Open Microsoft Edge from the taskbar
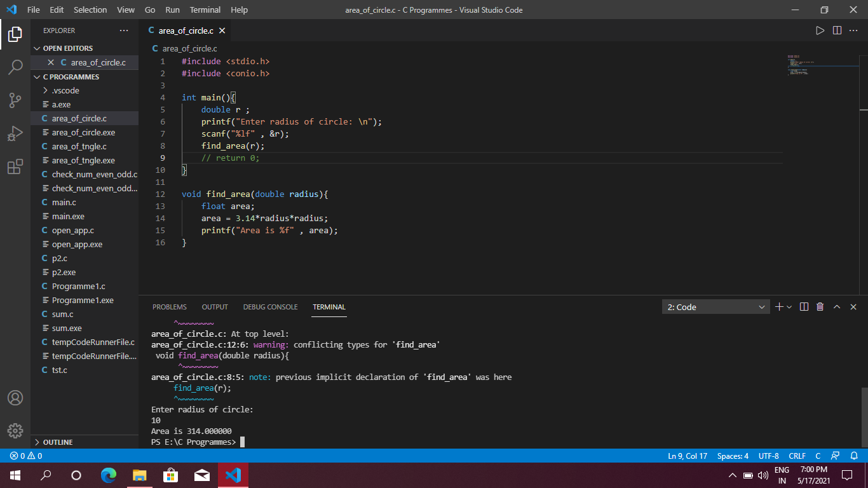Viewport: 868px width, 488px height. click(109, 475)
